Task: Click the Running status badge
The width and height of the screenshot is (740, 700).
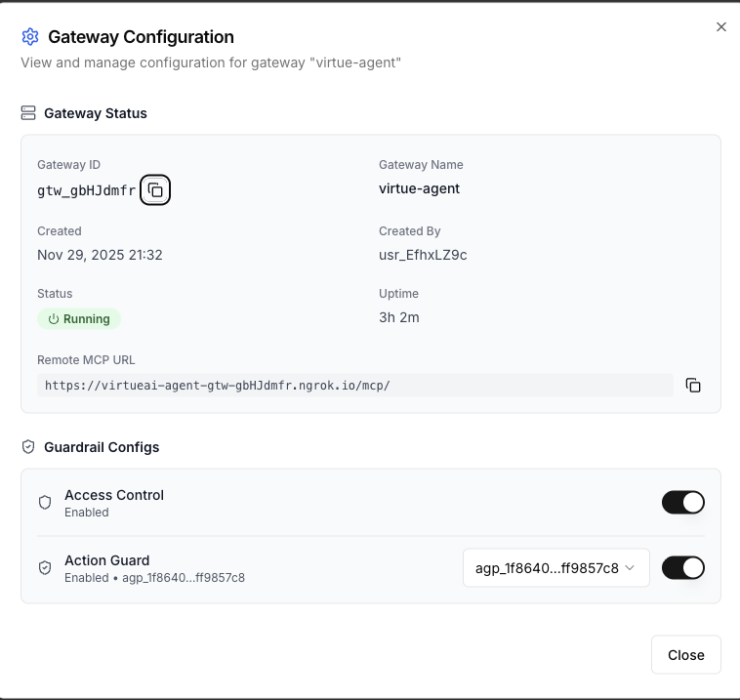Action: pyautogui.click(x=80, y=319)
